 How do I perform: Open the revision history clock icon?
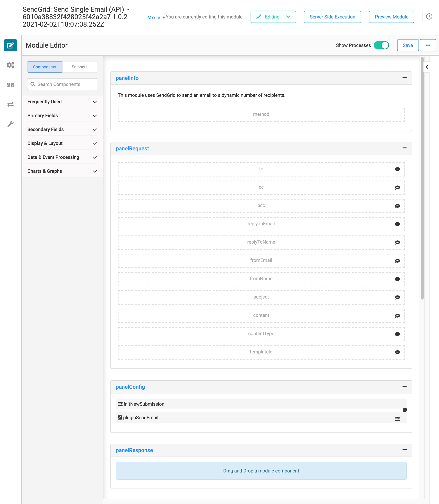429,17
